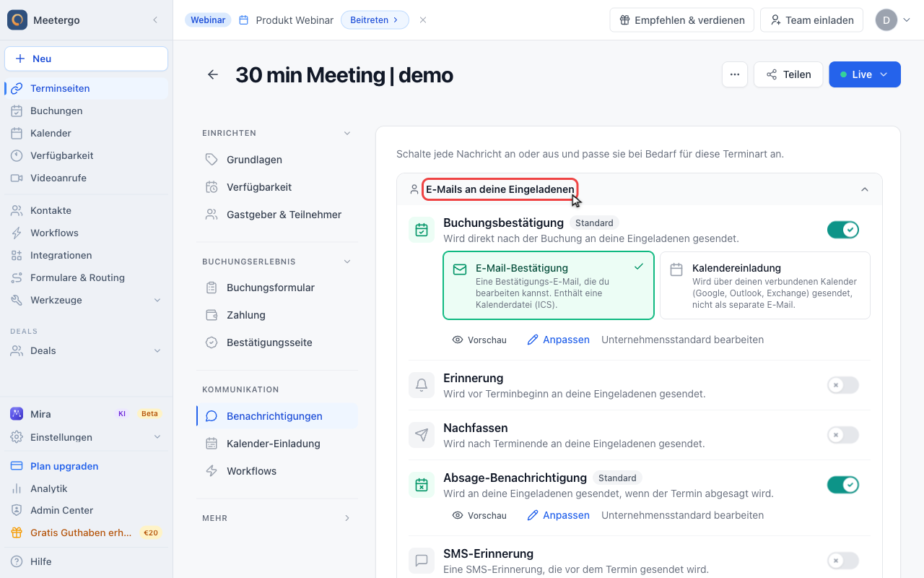The height and width of the screenshot is (578, 924).
Task: Click the Kontakte people icon
Action: click(x=17, y=210)
